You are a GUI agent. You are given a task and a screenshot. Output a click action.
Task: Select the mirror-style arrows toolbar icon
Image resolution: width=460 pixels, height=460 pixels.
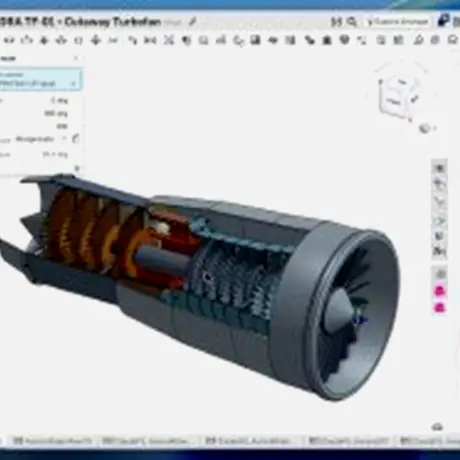click(x=150, y=41)
